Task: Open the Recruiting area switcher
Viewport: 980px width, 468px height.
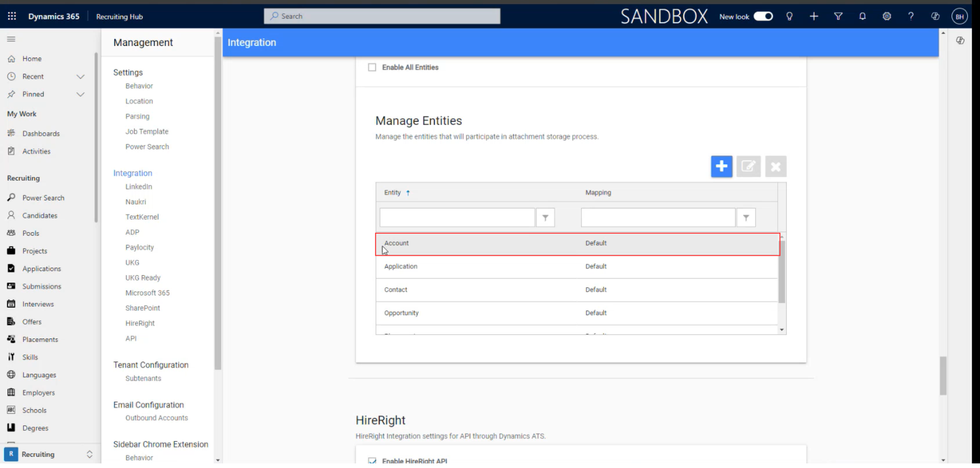Action: coord(50,454)
